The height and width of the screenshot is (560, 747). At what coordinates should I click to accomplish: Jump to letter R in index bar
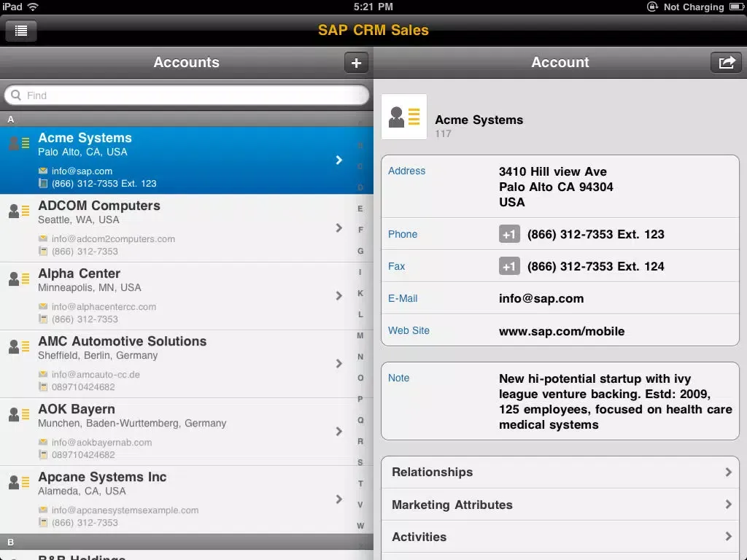point(360,441)
